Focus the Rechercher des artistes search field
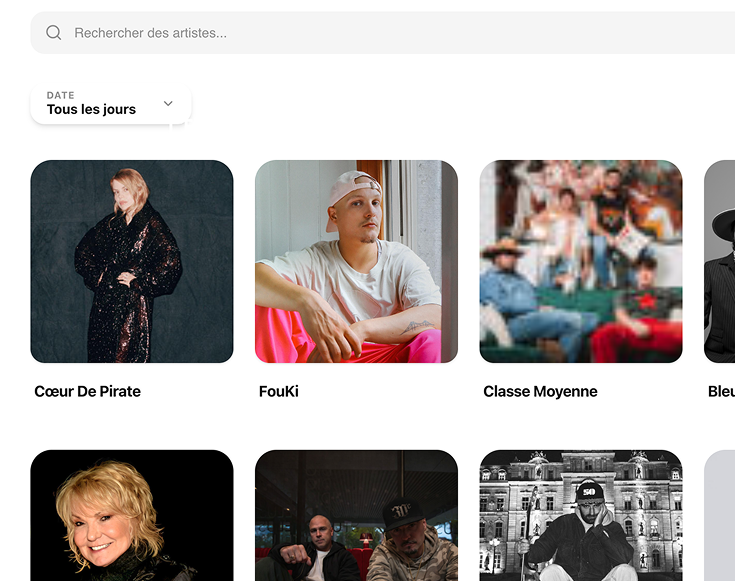735x581 pixels. (x=382, y=33)
